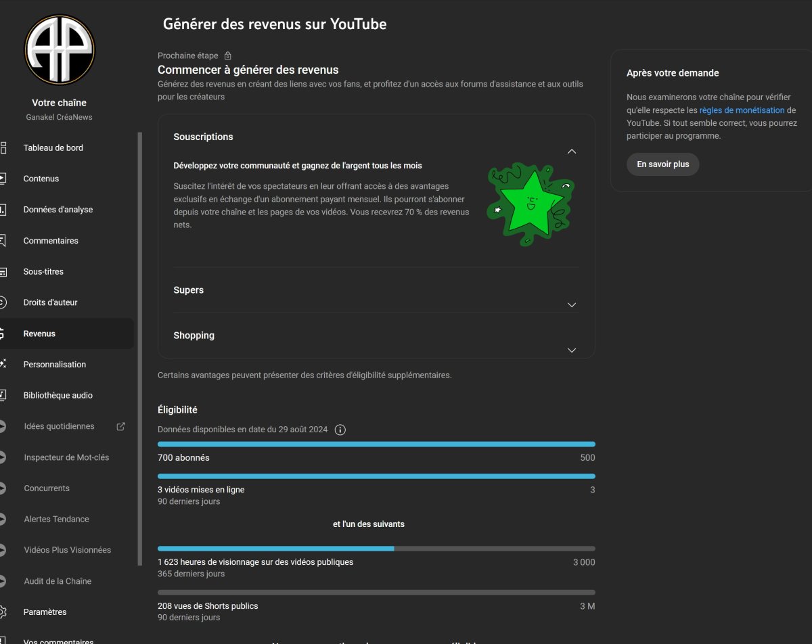
Task: Click the Droits d'auteur copyright icon
Action: (3, 302)
